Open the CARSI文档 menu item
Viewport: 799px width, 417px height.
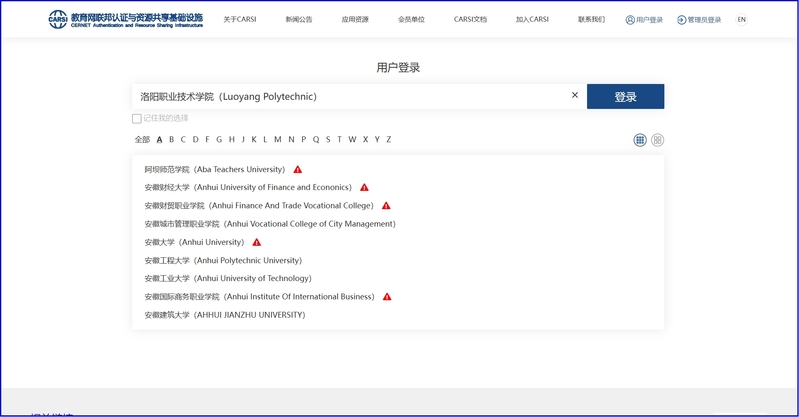[470, 19]
